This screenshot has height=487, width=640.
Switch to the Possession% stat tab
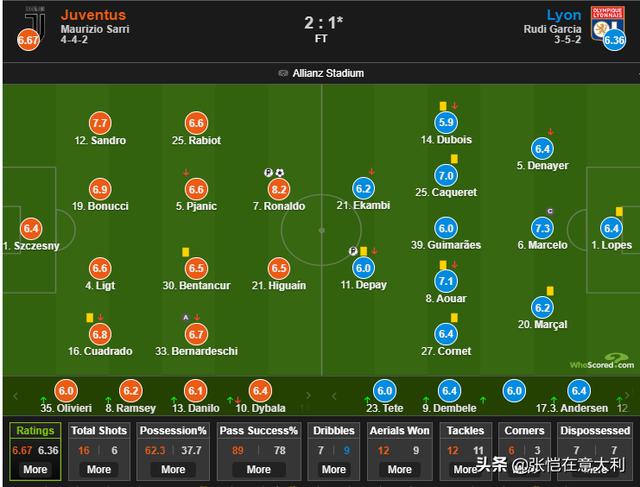pyautogui.click(x=173, y=431)
